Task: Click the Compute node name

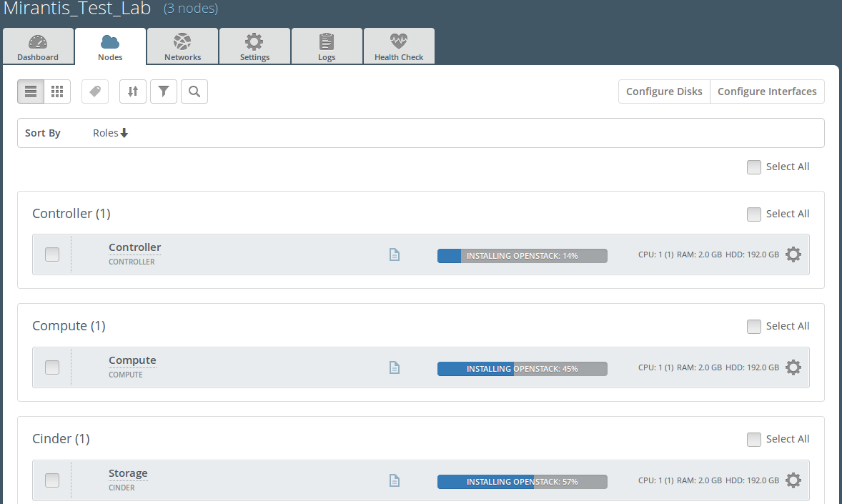Action: pos(132,360)
